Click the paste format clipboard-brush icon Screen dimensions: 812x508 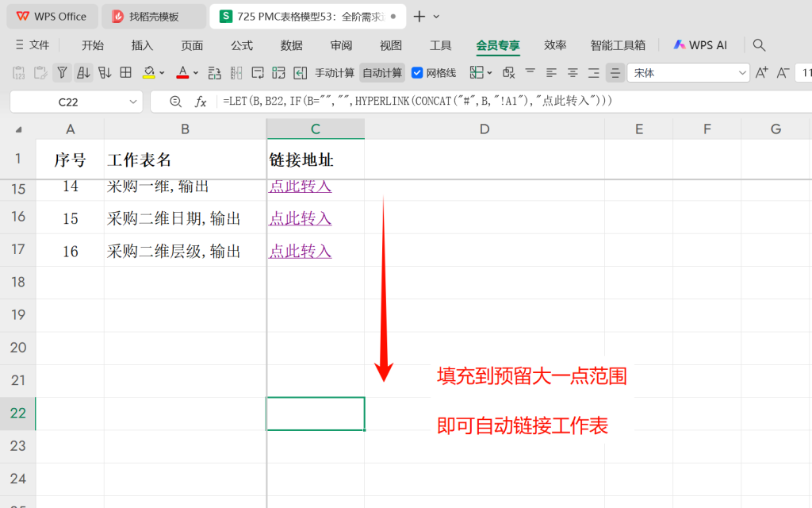pos(40,72)
